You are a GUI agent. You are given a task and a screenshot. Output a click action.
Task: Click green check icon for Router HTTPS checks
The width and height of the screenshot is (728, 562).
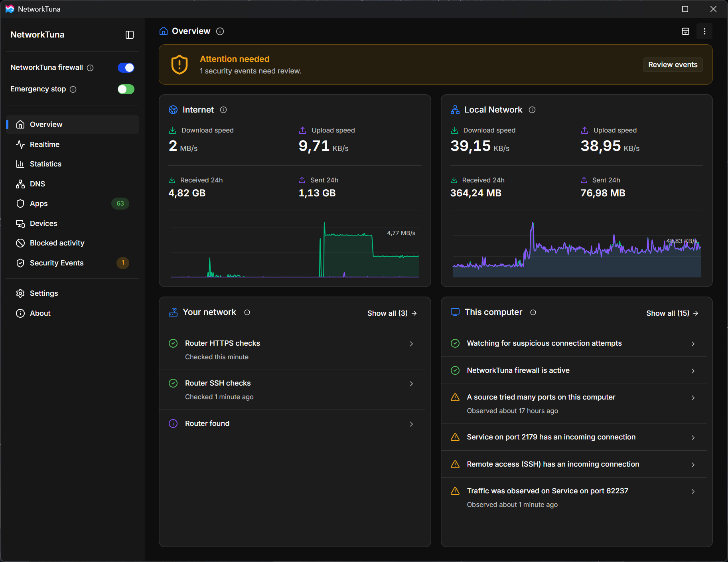(173, 343)
